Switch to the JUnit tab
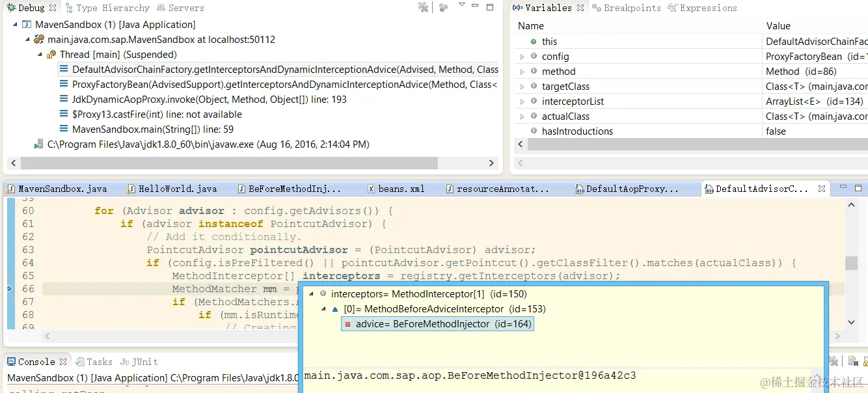Screen dimensions: 868x393 (x=139, y=362)
